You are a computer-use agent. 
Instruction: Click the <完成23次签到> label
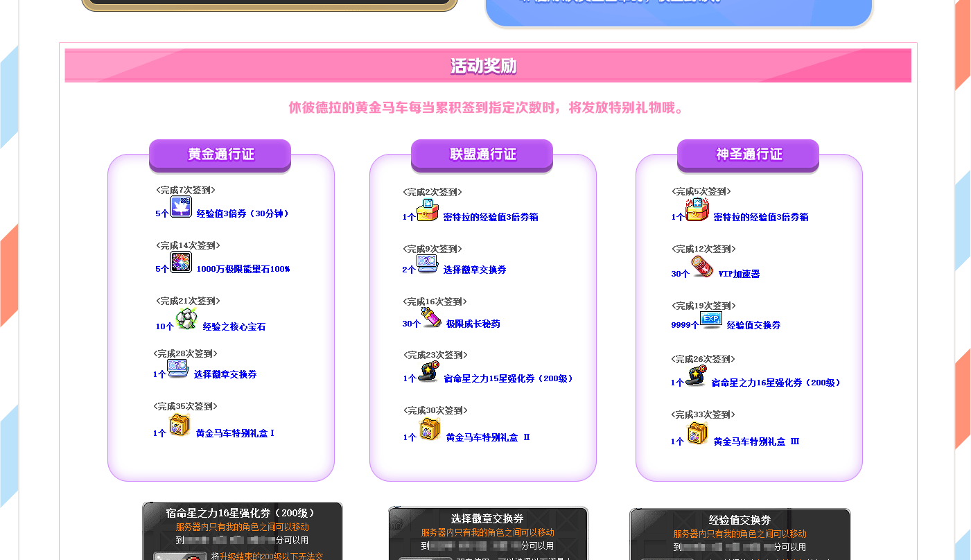[x=435, y=355]
